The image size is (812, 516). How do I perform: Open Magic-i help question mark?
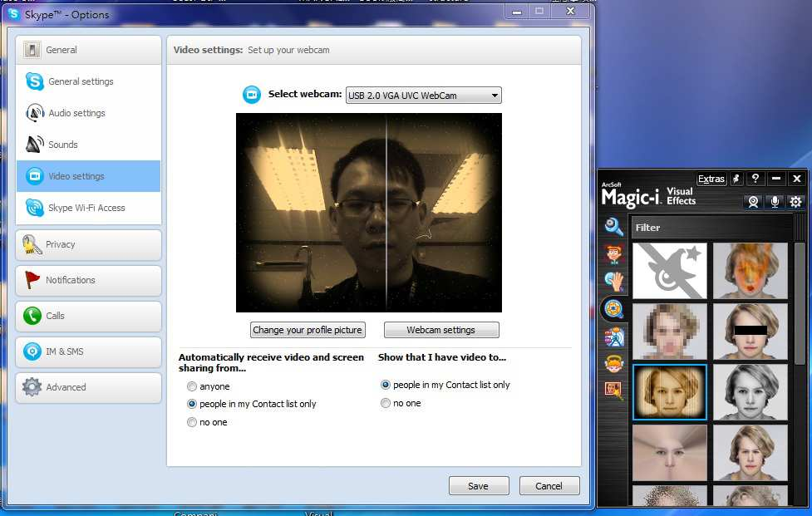pyautogui.click(x=755, y=179)
